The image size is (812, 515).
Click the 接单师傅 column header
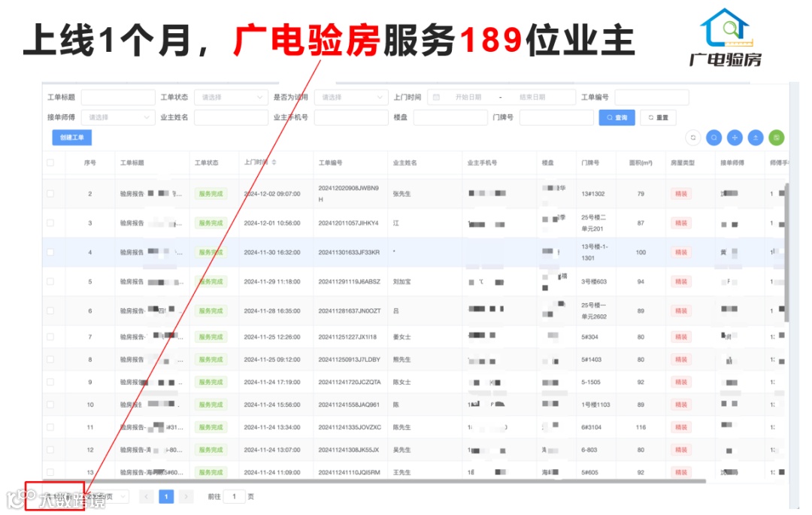tap(732, 162)
